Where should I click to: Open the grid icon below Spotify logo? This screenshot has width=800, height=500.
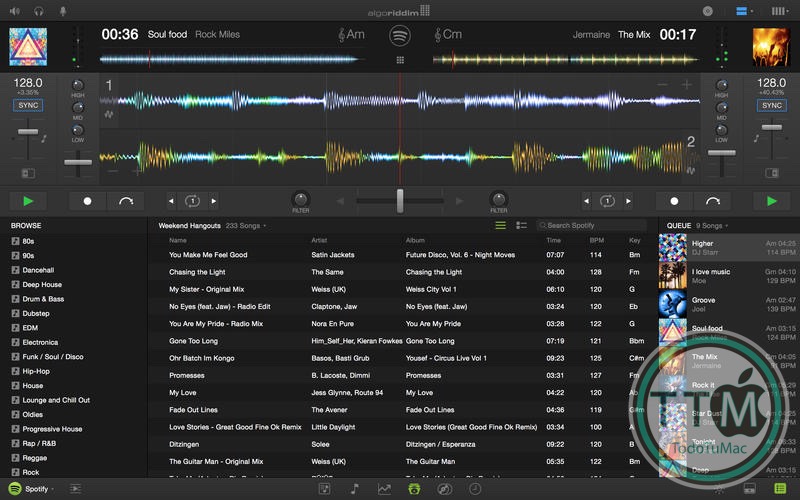pos(400,60)
